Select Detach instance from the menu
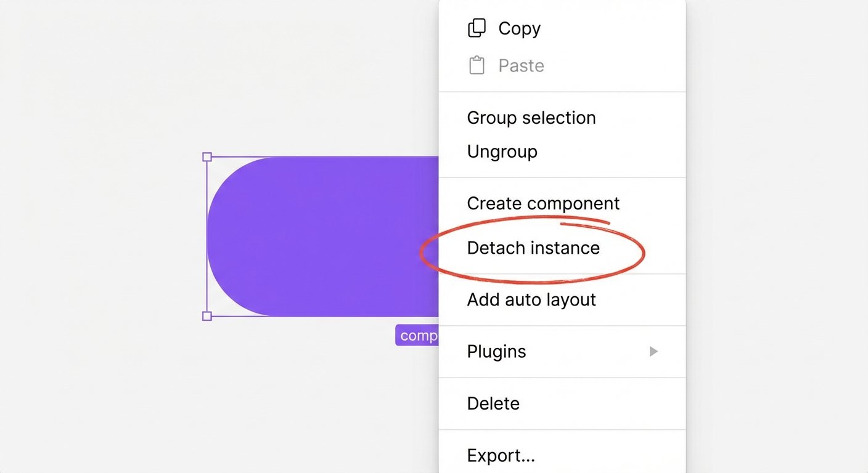 pos(533,248)
